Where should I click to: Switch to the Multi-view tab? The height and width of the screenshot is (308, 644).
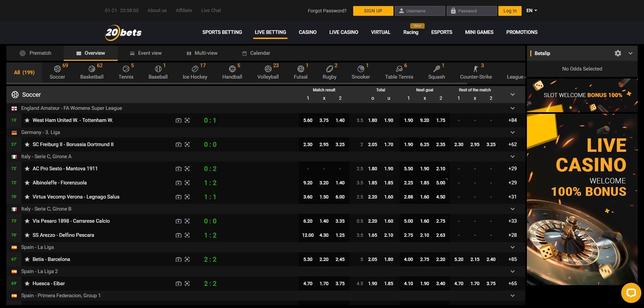point(202,53)
